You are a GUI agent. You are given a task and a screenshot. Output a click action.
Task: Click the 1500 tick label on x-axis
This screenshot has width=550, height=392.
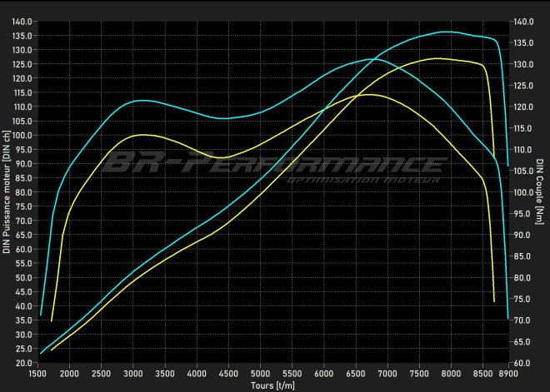tap(38, 375)
